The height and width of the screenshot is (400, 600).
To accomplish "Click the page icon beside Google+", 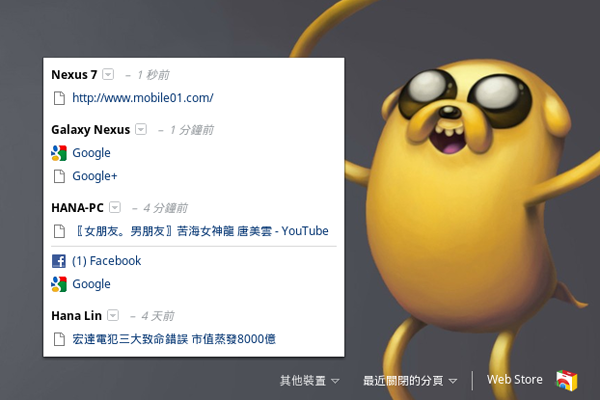I will [x=59, y=176].
